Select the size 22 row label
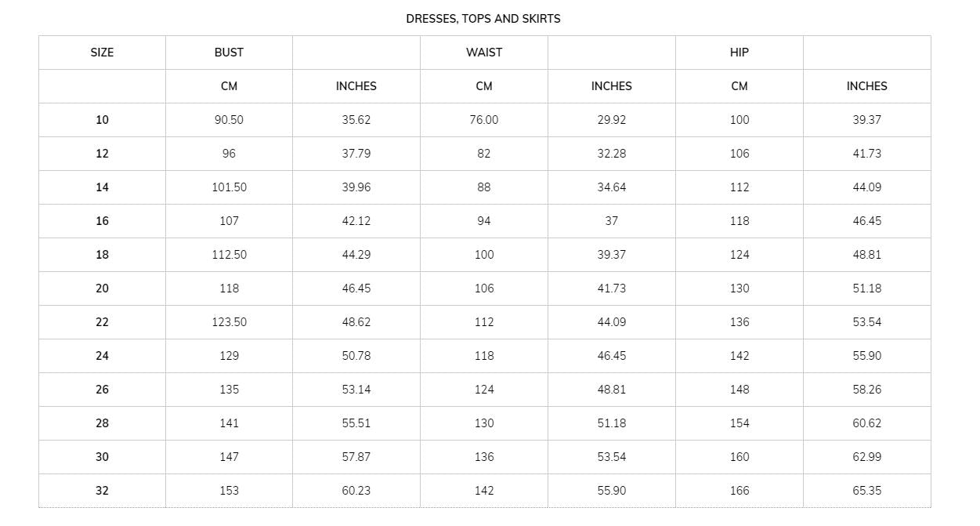This screenshot has width=980, height=526. pyautogui.click(x=102, y=322)
